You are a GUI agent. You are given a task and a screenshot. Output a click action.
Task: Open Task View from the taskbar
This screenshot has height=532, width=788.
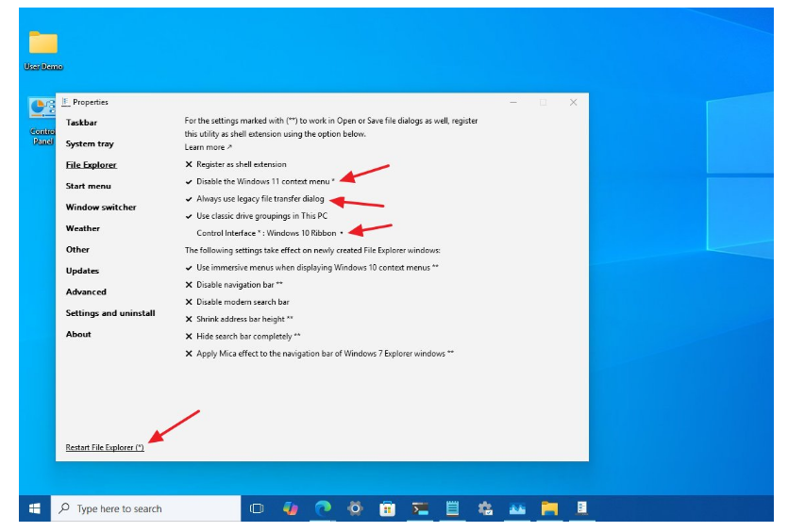tap(256, 508)
